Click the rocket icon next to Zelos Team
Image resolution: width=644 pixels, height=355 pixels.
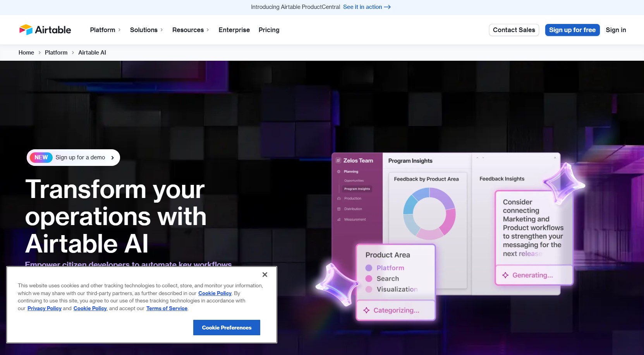click(x=338, y=160)
